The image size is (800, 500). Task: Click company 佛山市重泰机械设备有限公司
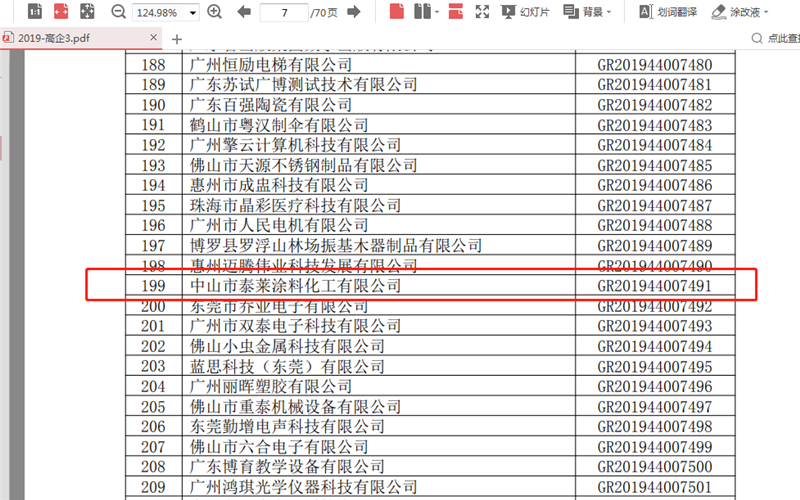click(x=295, y=407)
